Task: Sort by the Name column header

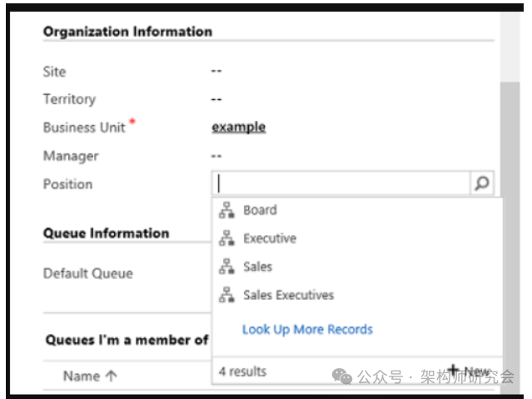Action: tap(82, 377)
